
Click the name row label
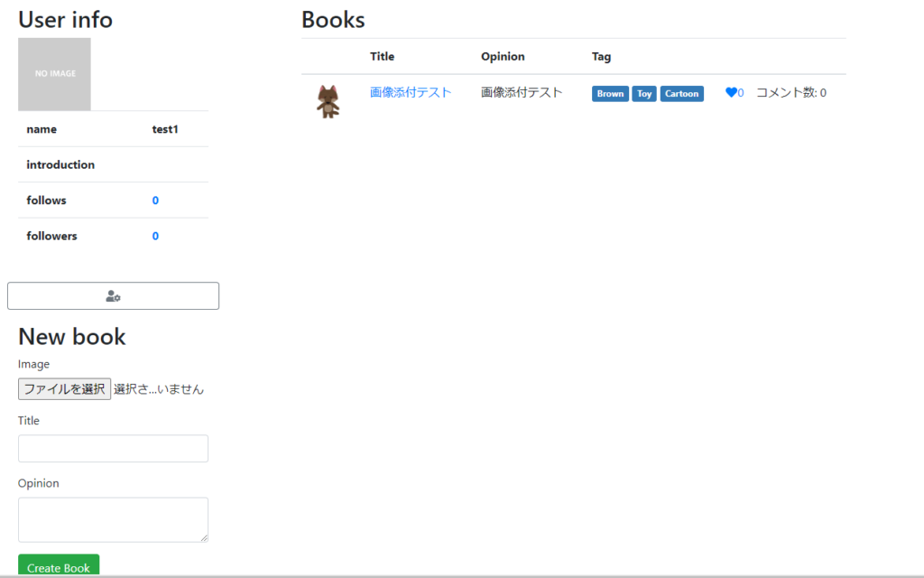click(x=42, y=129)
